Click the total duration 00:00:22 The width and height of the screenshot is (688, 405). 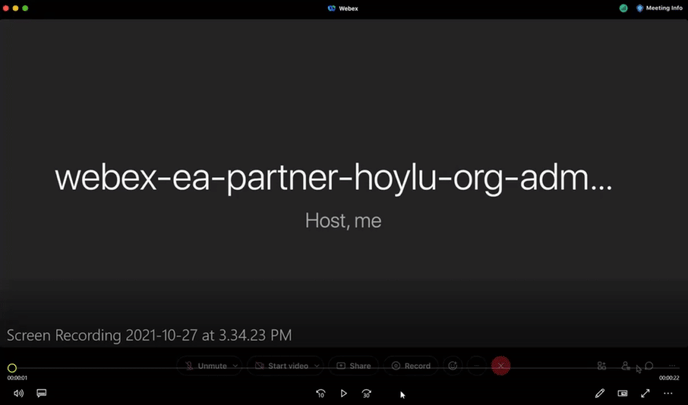click(x=669, y=378)
